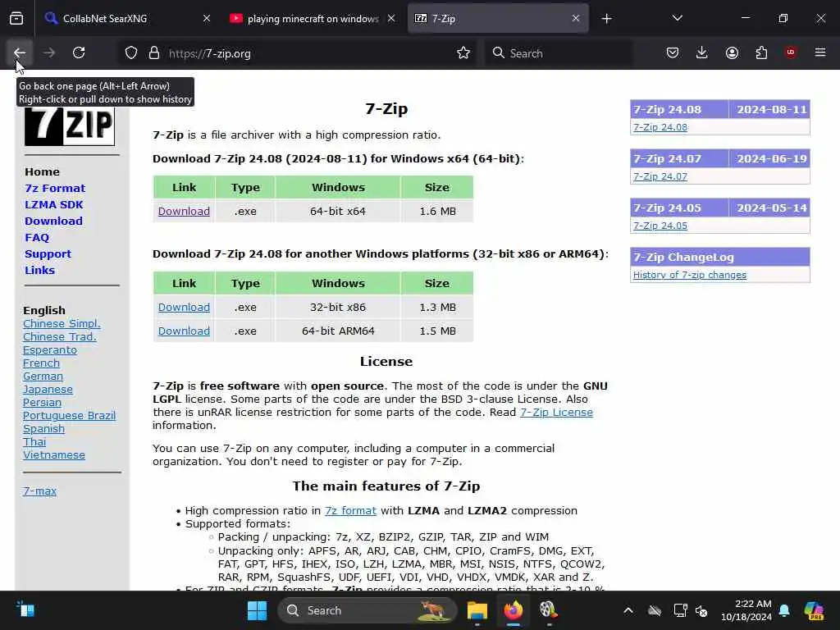Click the taskbar Search box
This screenshot has width=840, height=630.
[x=367, y=610]
